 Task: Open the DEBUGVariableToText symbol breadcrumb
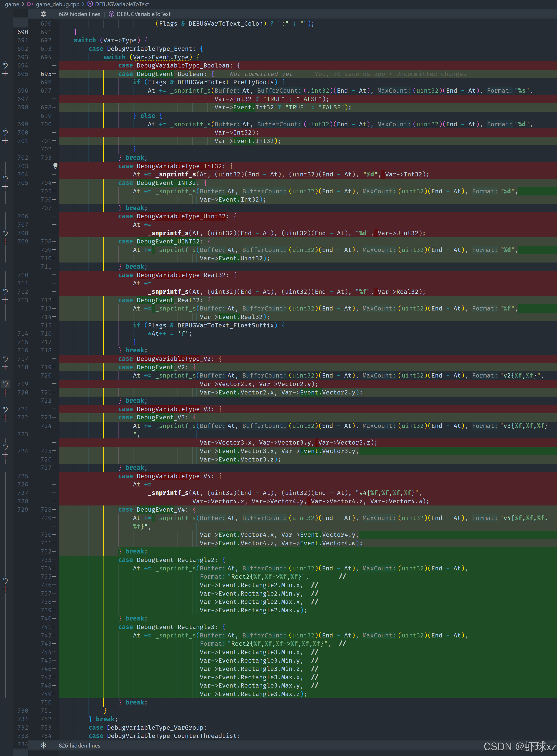pos(122,4)
